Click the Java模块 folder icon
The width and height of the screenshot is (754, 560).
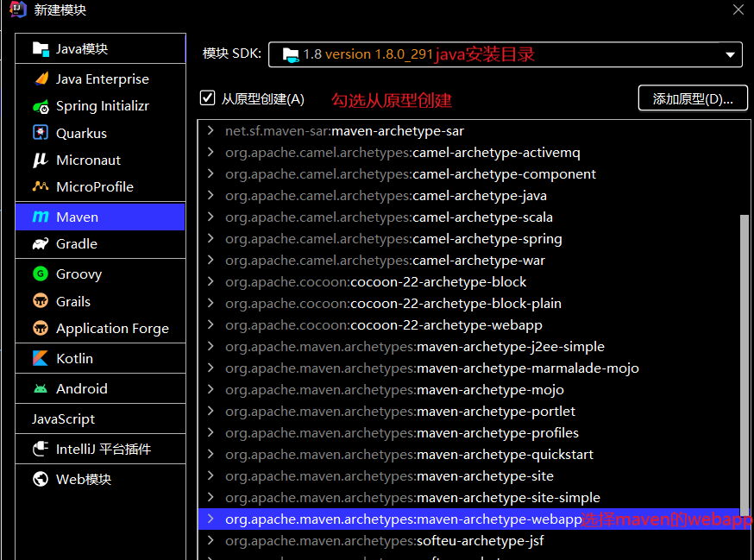(x=41, y=49)
